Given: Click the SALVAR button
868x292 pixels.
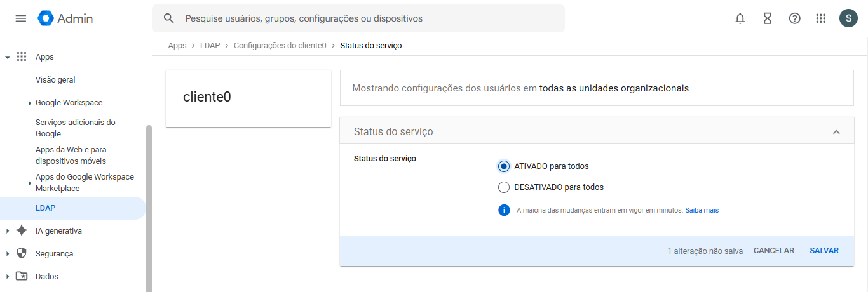Looking at the screenshot, I should pyautogui.click(x=824, y=251).
